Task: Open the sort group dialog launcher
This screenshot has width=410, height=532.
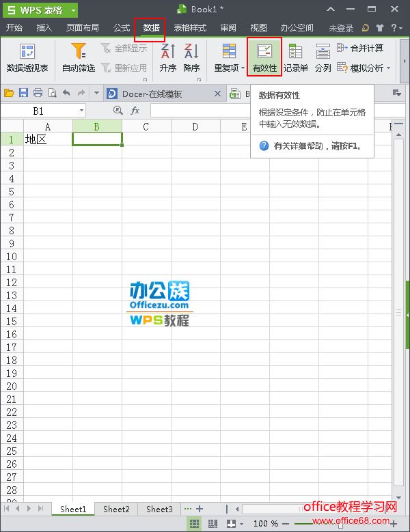Action: (x=199, y=79)
